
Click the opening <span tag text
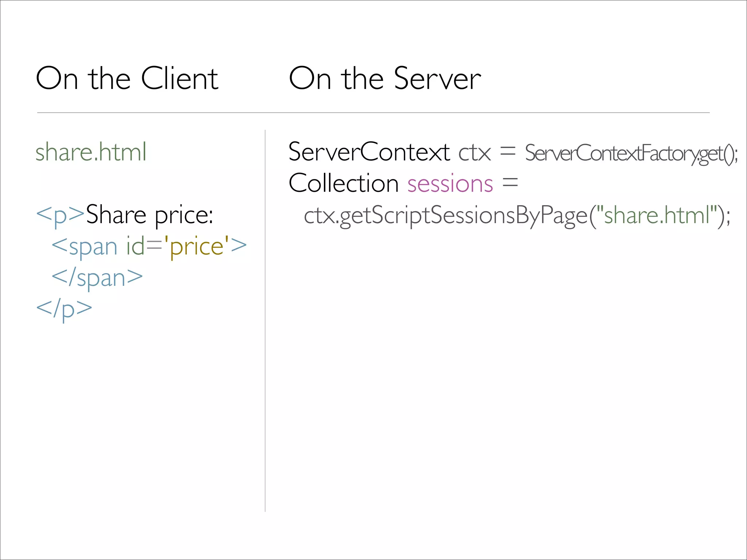point(85,246)
